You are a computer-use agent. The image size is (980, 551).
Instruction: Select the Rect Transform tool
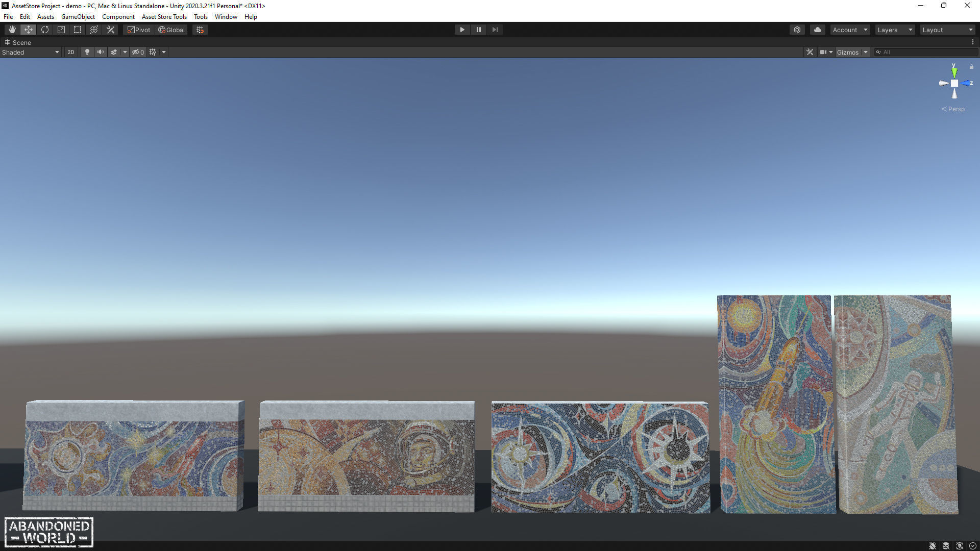pos(78,30)
